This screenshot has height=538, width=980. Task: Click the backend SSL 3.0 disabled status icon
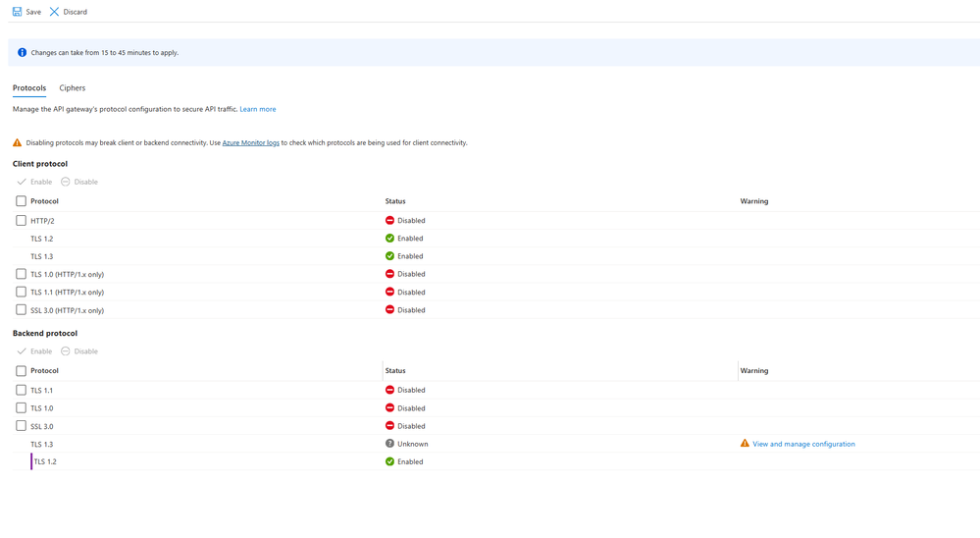pyautogui.click(x=389, y=426)
